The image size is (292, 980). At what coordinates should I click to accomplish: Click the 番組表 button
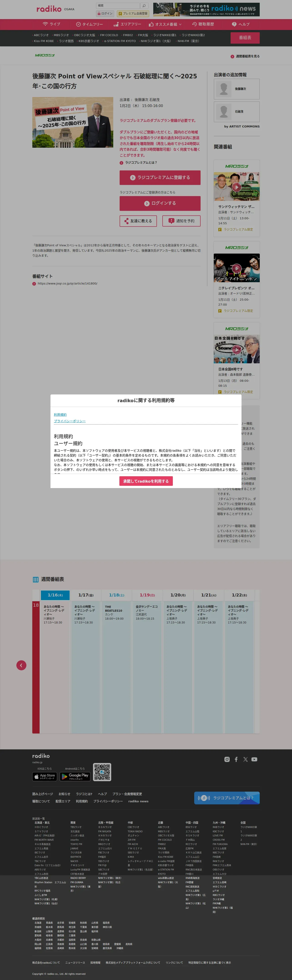pos(245,38)
